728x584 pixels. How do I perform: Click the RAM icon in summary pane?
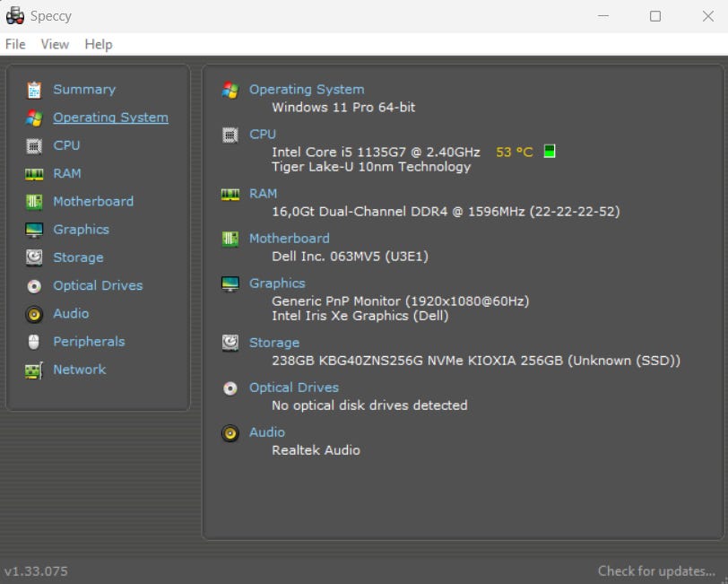(230, 194)
